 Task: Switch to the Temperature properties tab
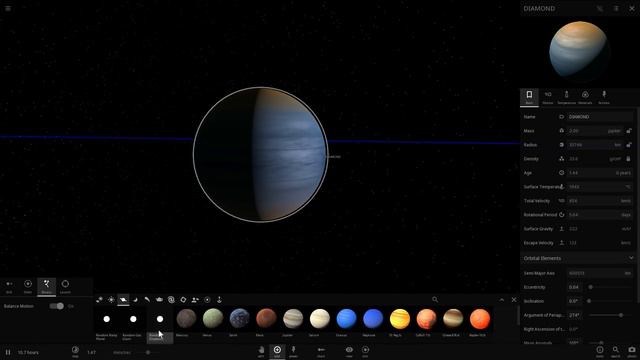tap(567, 97)
